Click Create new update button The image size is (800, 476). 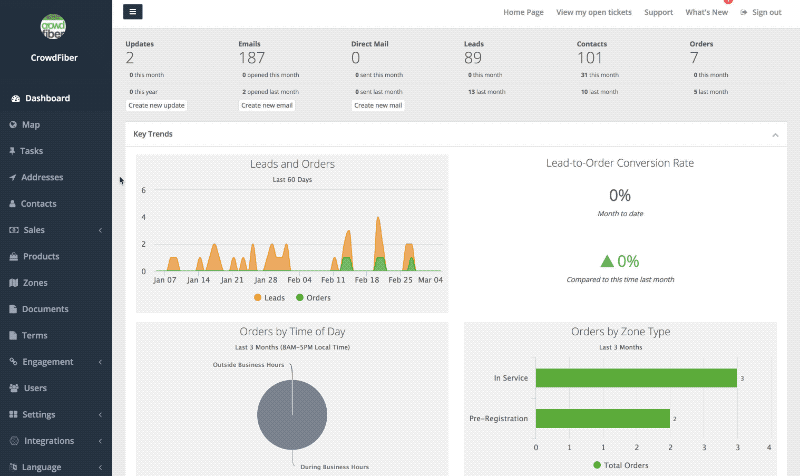156,105
